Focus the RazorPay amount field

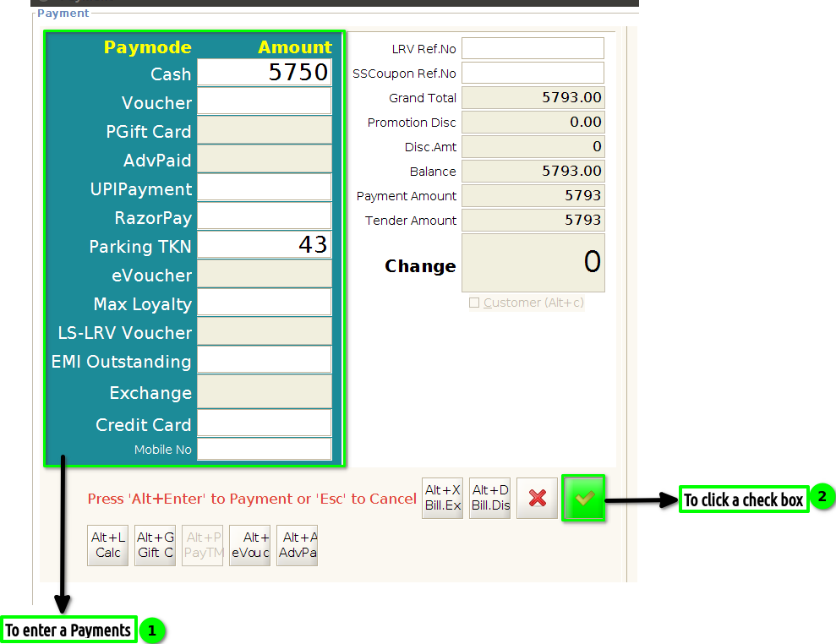(265, 216)
